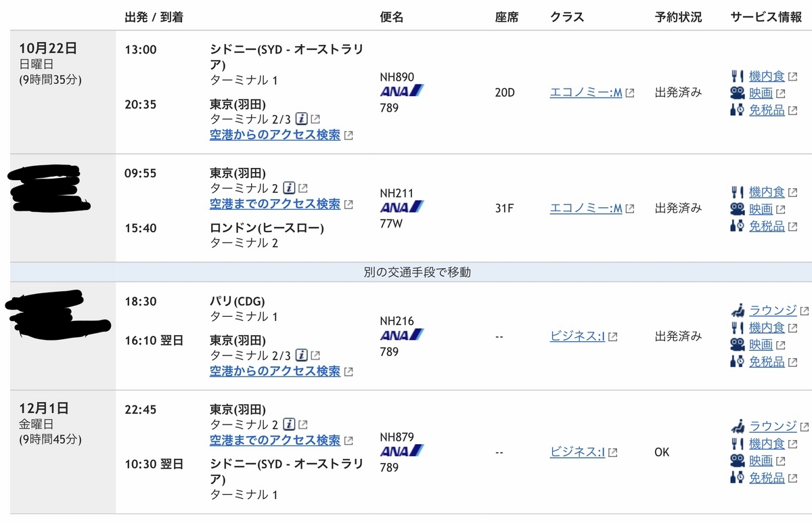Open ビジネス:I class link for NH216

pyautogui.click(x=577, y=336)
